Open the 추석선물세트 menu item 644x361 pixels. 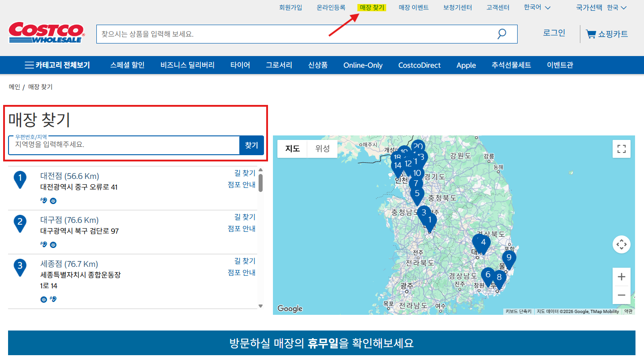511,65
